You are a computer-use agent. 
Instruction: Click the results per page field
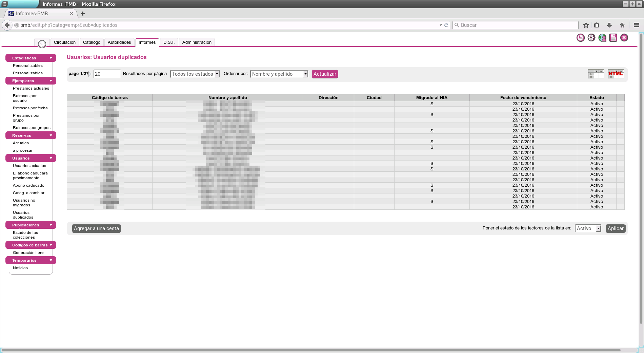point(107,74)
